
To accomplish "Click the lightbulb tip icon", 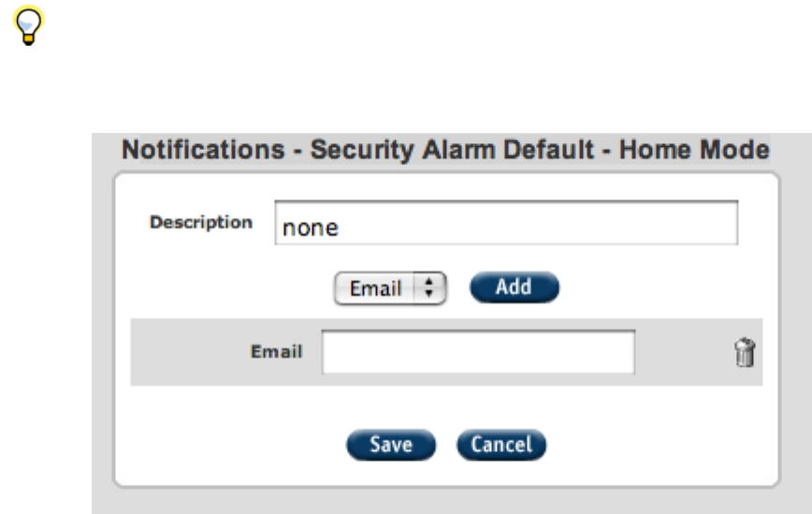I will [x=24, y=31].
